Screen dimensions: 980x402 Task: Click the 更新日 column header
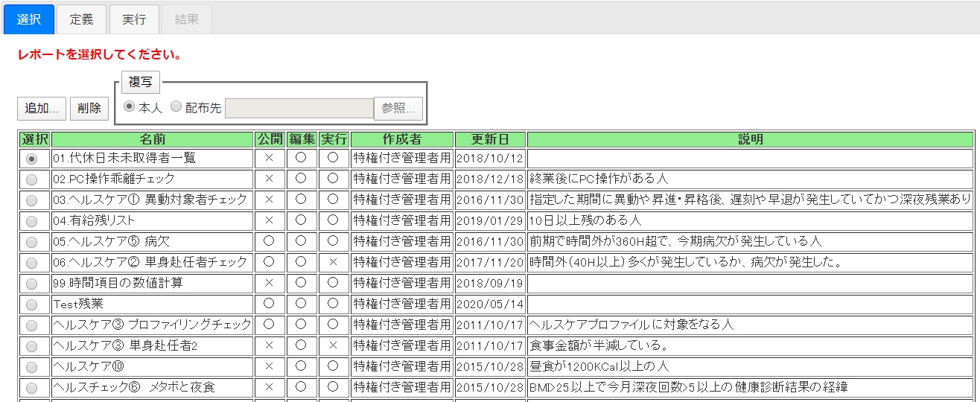[x=490, y=139]
